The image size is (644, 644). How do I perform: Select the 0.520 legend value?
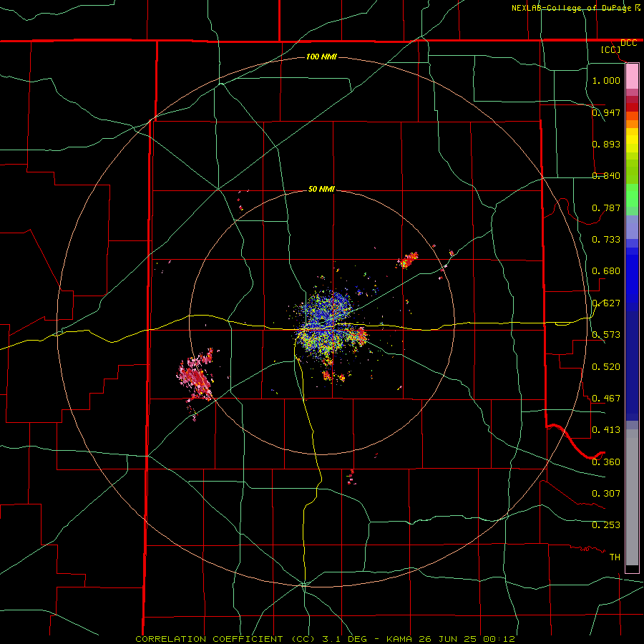pos(606,366)
